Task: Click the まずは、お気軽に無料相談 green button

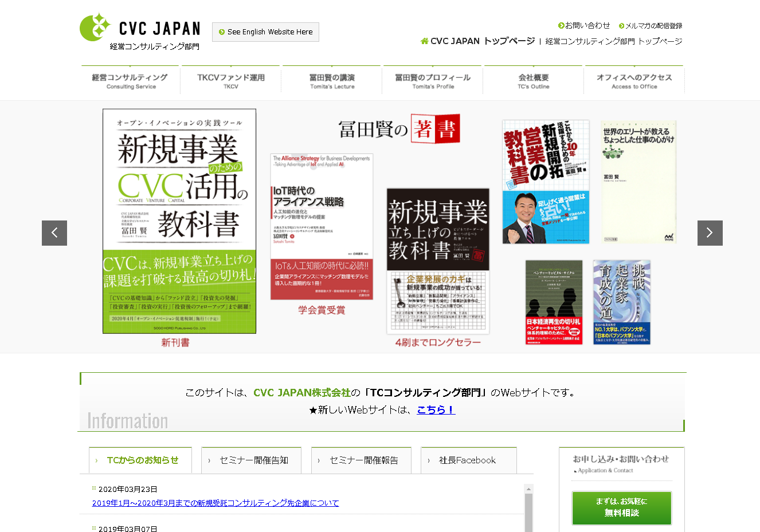Action: [x=622, y=508]
